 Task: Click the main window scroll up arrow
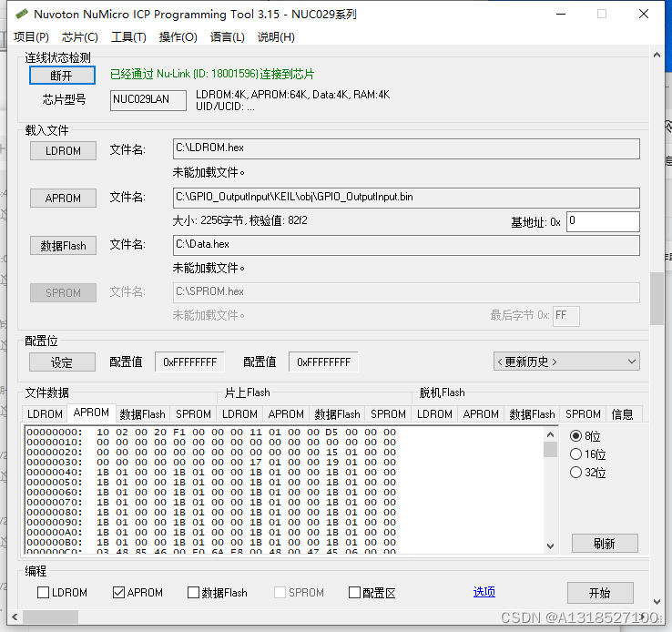tap(657, 55)
